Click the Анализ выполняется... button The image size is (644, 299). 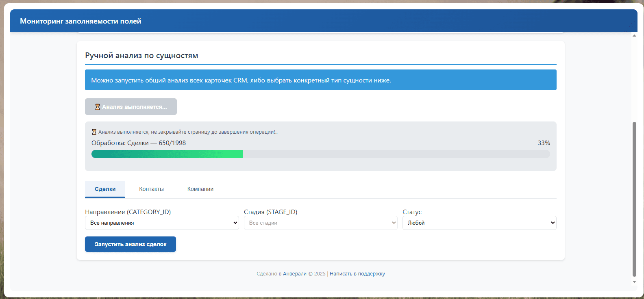click(131, 106)
